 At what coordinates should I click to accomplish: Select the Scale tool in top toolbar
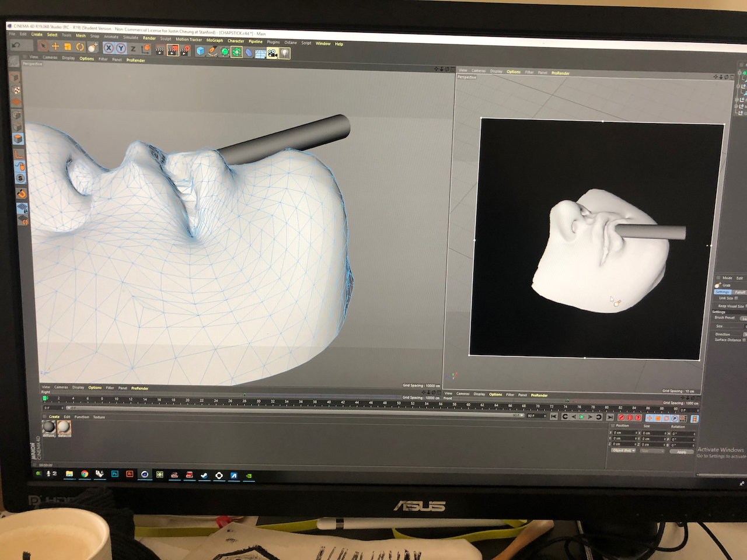(68, 47)
